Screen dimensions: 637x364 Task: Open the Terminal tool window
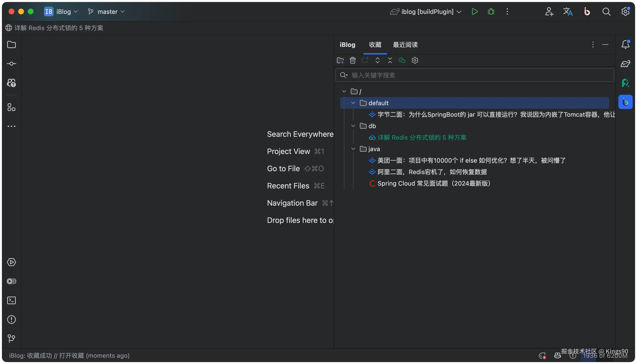tap(11, 300)
